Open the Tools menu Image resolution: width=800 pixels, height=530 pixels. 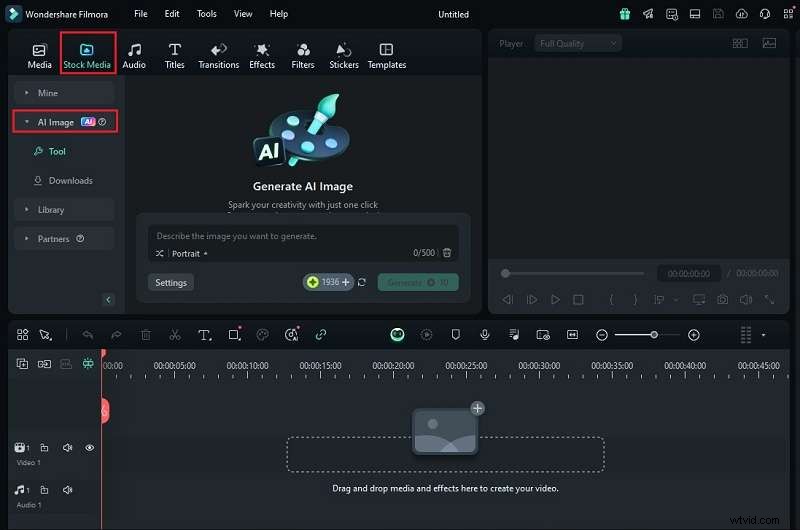point(206,14)
